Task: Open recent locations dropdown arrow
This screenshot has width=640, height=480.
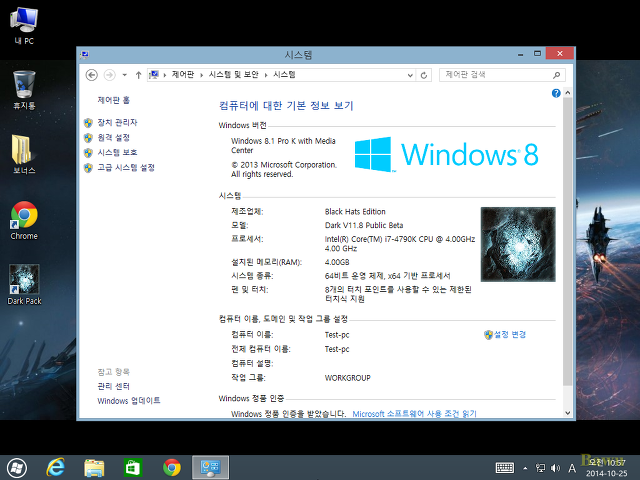Action: click(124, 75)
